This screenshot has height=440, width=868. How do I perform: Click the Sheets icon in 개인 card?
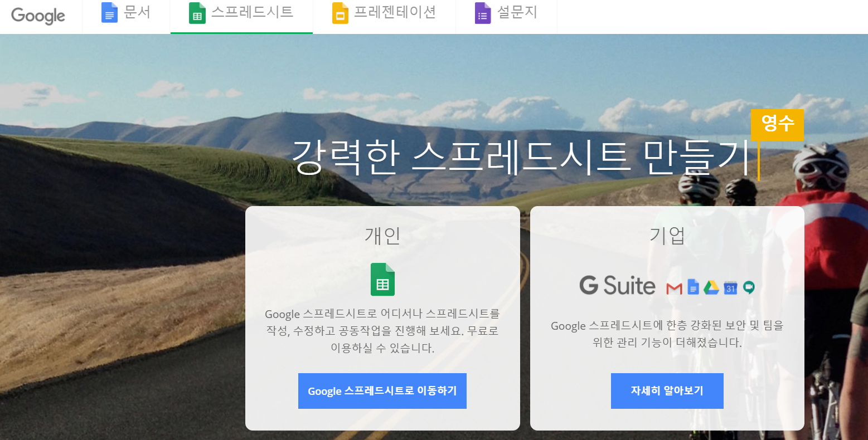(382, 279)
